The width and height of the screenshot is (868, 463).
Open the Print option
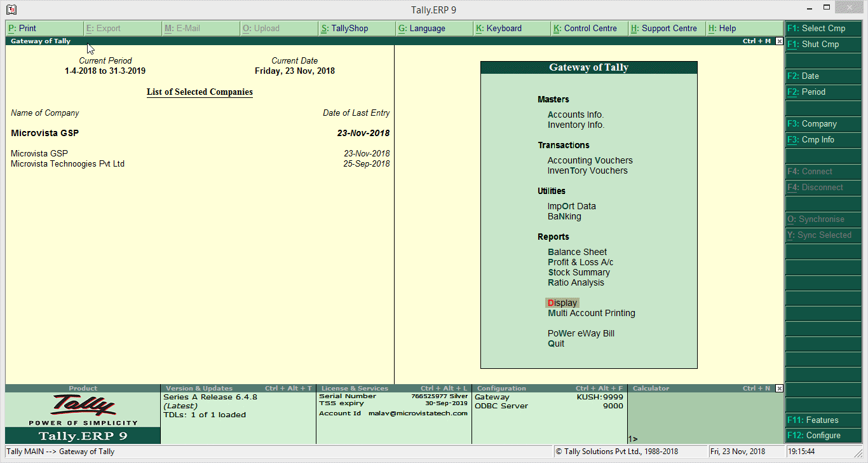coord(44,29)
